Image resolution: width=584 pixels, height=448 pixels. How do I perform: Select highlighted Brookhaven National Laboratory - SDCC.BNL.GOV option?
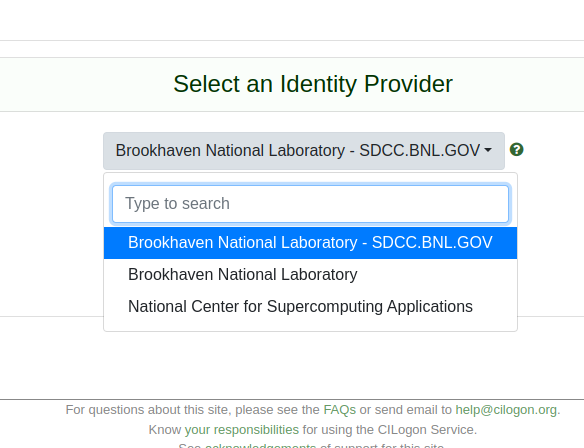click(x=311, y=243)
